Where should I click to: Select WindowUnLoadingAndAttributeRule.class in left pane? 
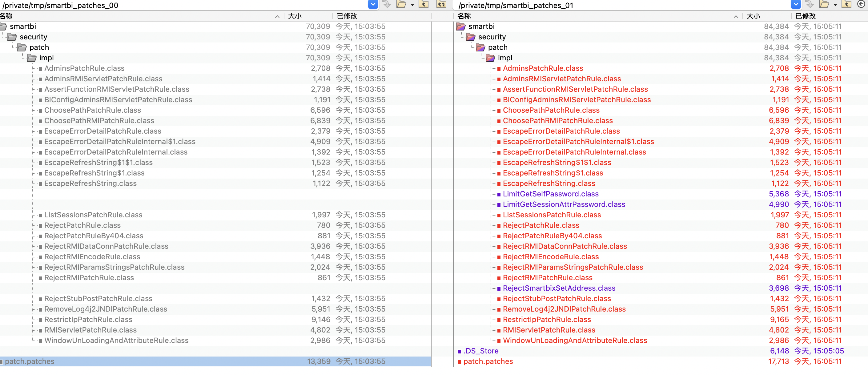(116, 340)
